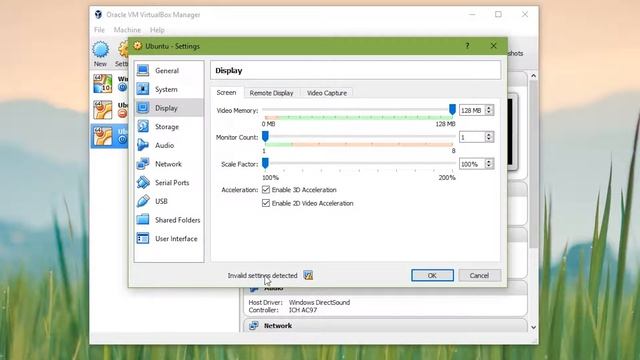The width and height of the screenshot is (640, 360).
Task: Click details pane scroll down arrow
Action: tap(533, 327)
